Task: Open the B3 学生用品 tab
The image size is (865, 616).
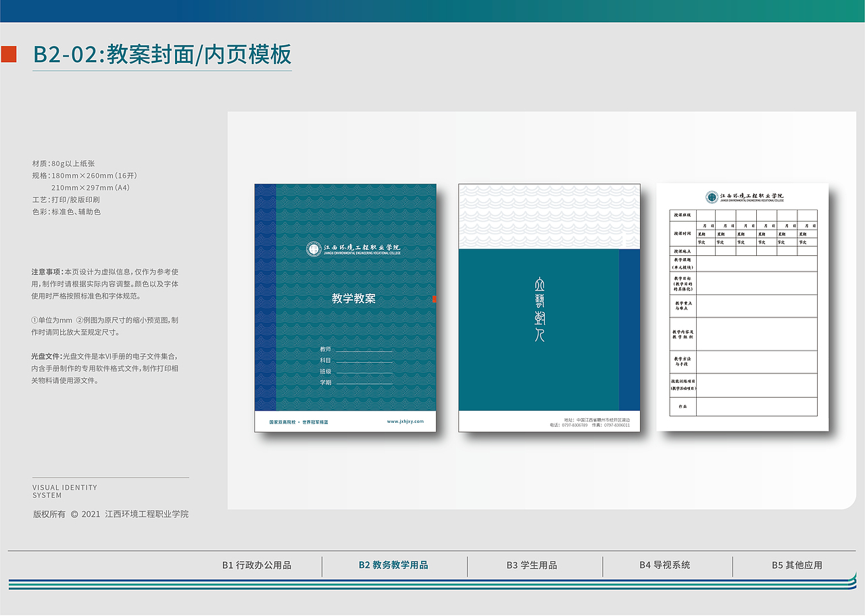Action: 533,566
